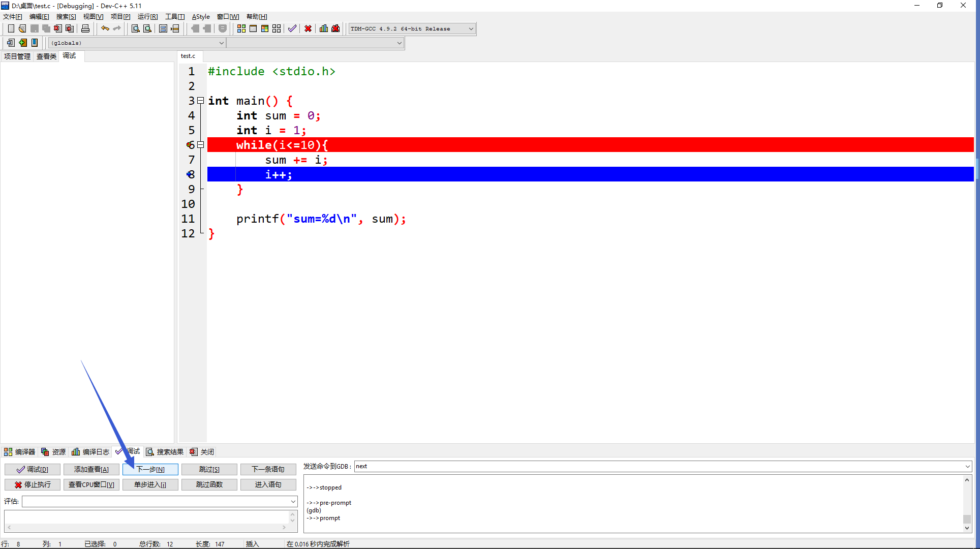Click the purple checkmark Debug icon
This screenshot has height=549, width=980.
click(x=292, y=28)
